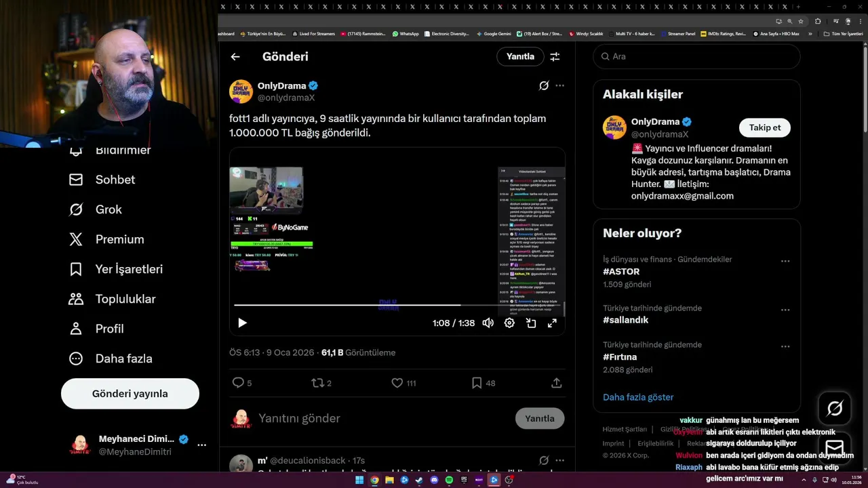
Task: Click in the Ara search box
Action: 696,57
